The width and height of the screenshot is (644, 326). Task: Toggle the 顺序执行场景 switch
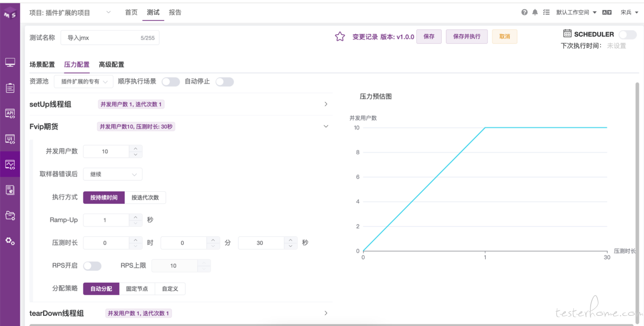(x=171, y=82)
